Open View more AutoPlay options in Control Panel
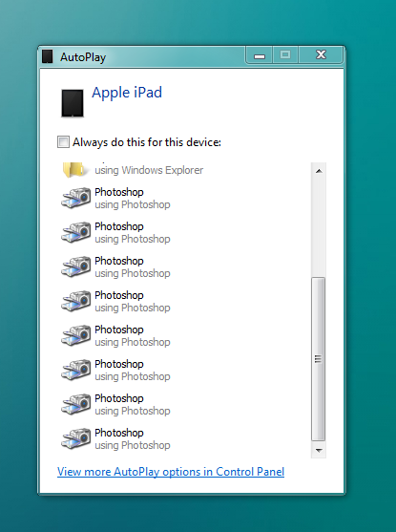This screenshot has height=532, width=396. pyautogui.click(x=171, y=472)
